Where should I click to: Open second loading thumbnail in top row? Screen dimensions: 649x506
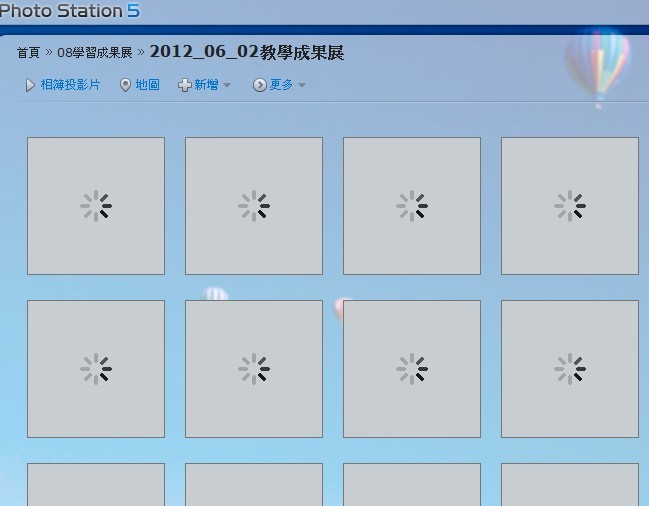(254, 206)
